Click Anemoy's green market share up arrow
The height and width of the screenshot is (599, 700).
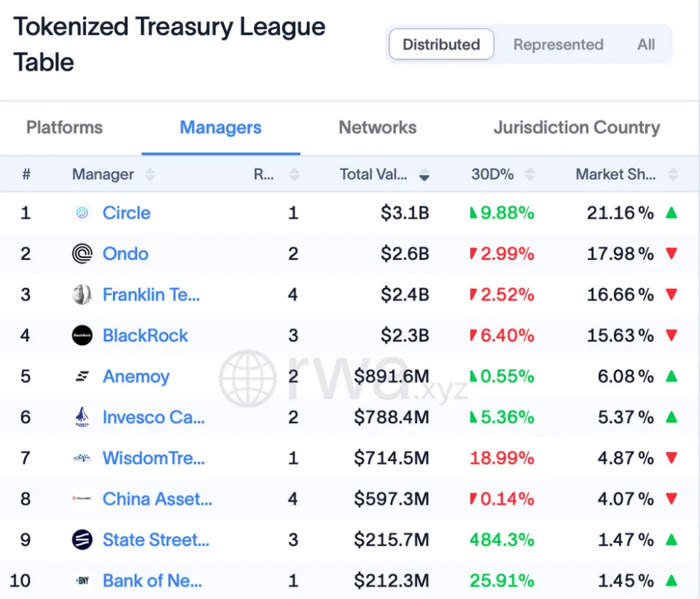click(672, 377)
